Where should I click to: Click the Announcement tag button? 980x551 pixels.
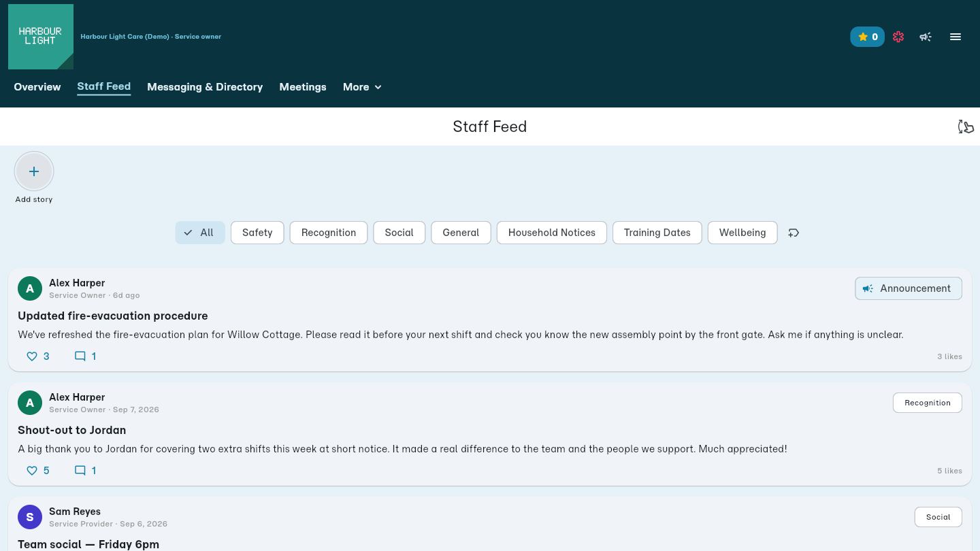tap(909, 288)
